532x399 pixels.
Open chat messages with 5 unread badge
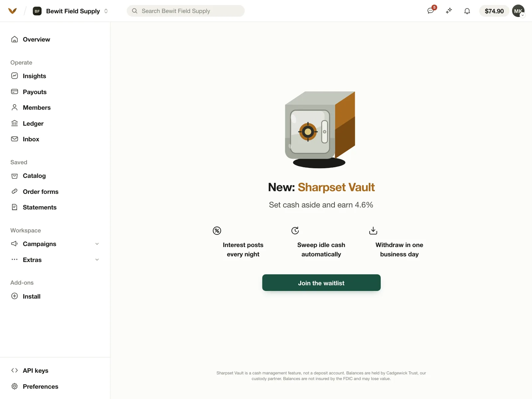(x=431, y=11)
